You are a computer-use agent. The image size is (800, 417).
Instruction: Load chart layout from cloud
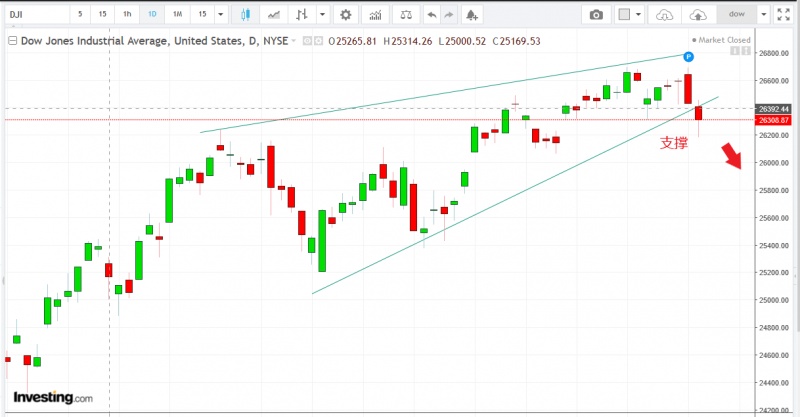point(663,15)
